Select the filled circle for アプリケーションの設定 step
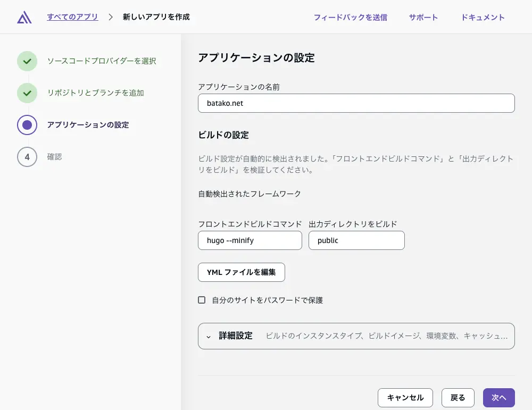The width and height of the screenshot is (532, 410). (x=27, y=125)
